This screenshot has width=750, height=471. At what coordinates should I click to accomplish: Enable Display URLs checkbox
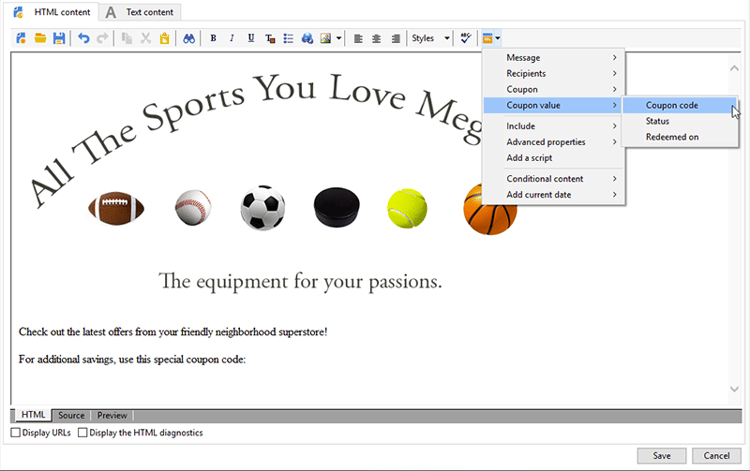tap(15, 433)
